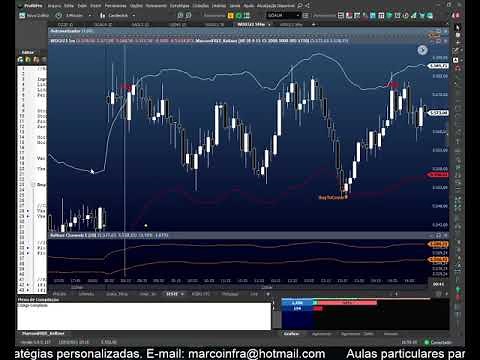The height and width of the screenshot is (360, 480).
Task: Click the zoom in magnifier icon
Action: coord(181,15)
